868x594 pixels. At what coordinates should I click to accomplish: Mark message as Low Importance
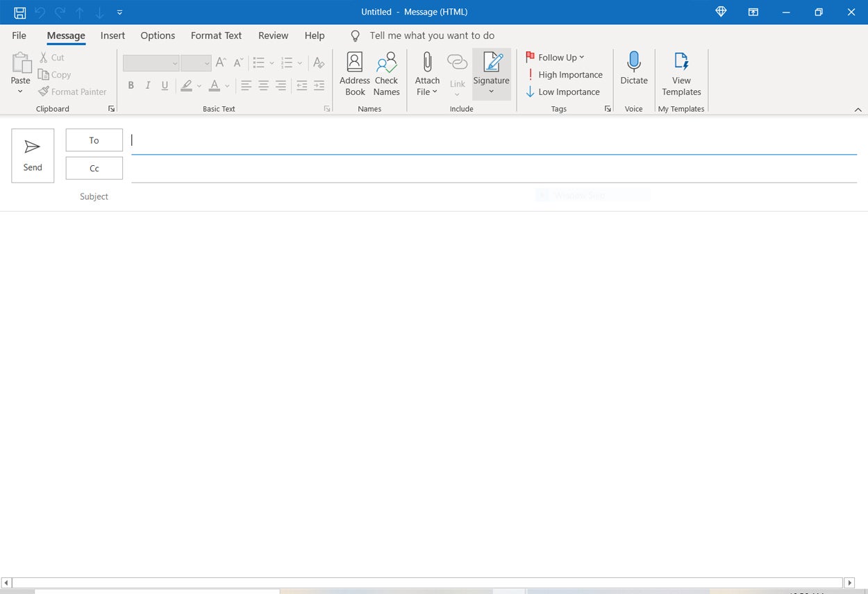coord(562,92)
